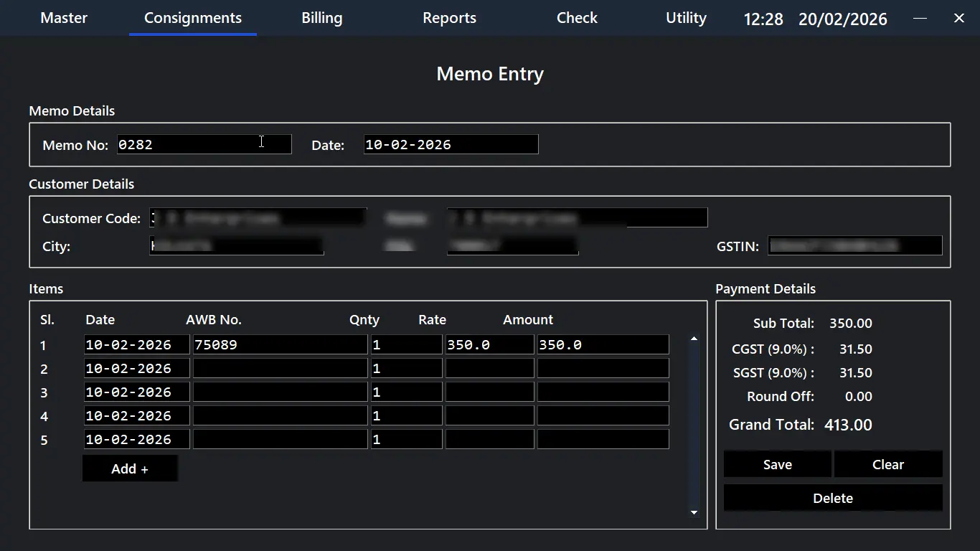Edit the Rate field in row 1

click(489, 345)
